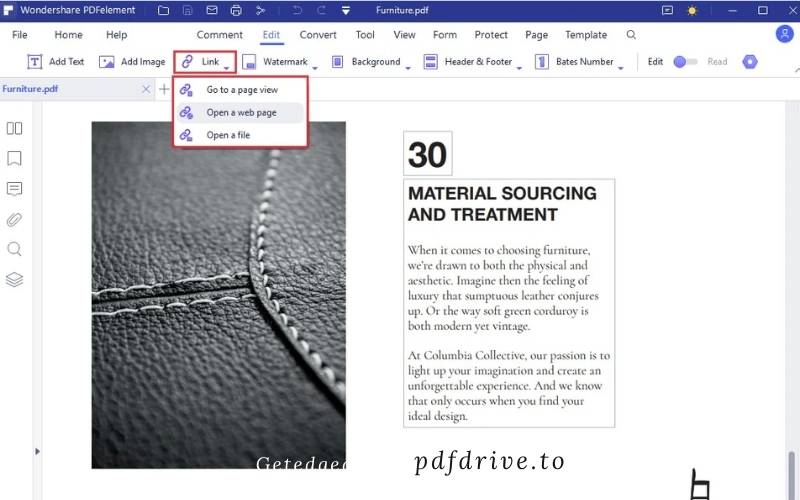Select the Edit tab

[x=271, y=35]
